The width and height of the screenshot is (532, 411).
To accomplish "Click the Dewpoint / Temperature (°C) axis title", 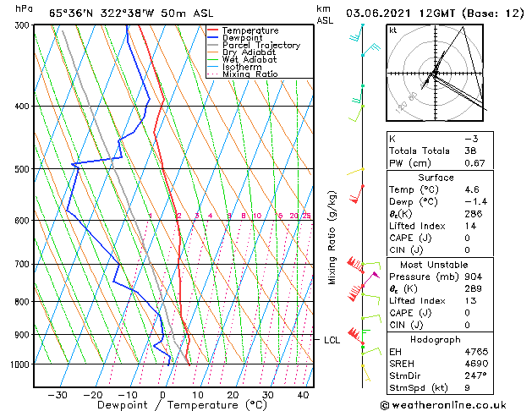I will [182, 405].
